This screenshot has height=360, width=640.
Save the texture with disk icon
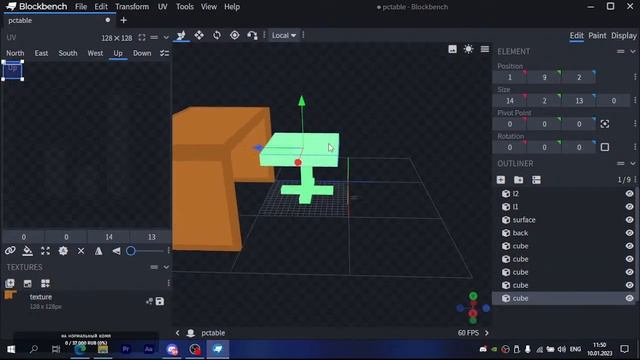coord(160,302)
